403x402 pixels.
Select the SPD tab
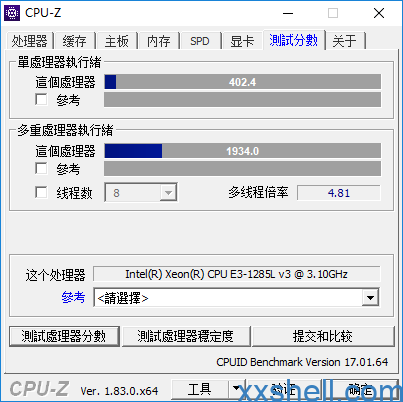click(200, 41)
